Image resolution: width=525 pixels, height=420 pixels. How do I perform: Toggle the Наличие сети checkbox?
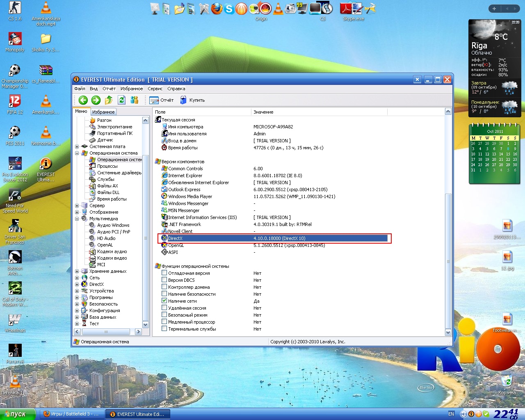[164, 301]
